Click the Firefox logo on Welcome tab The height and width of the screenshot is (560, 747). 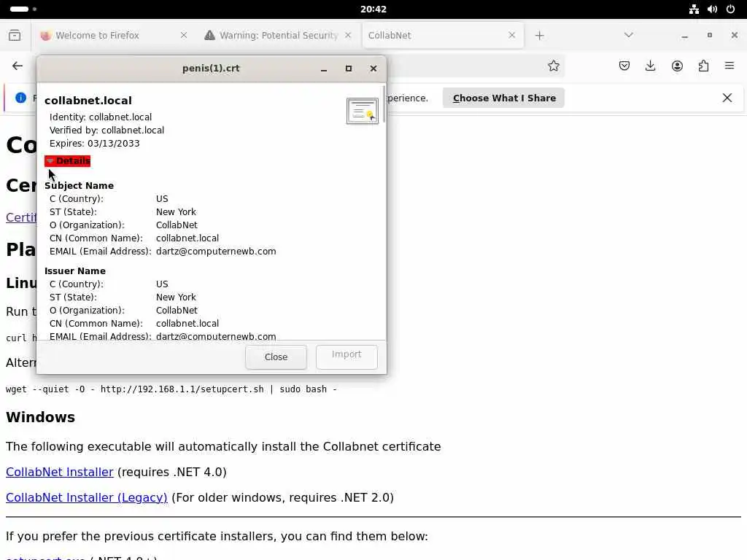pos(45,35)
